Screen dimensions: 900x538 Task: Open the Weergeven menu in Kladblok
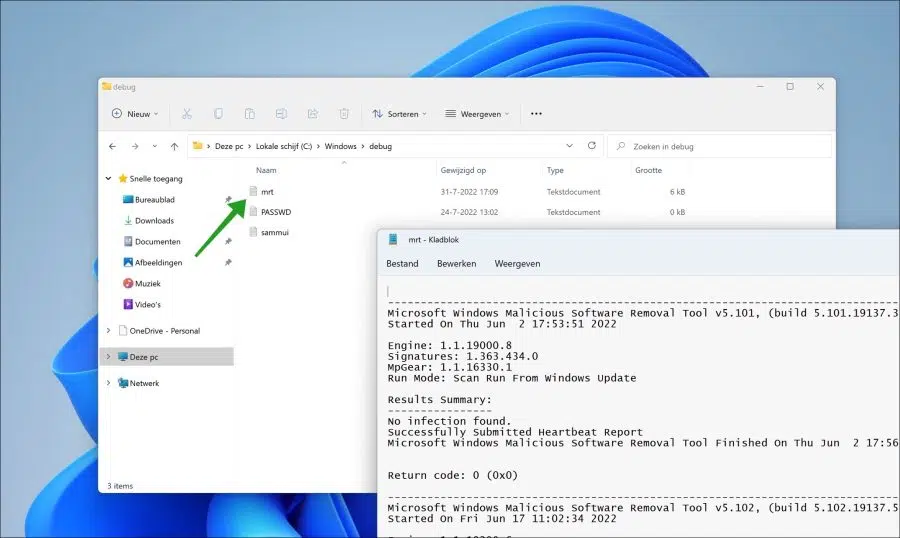coord(517,264)
